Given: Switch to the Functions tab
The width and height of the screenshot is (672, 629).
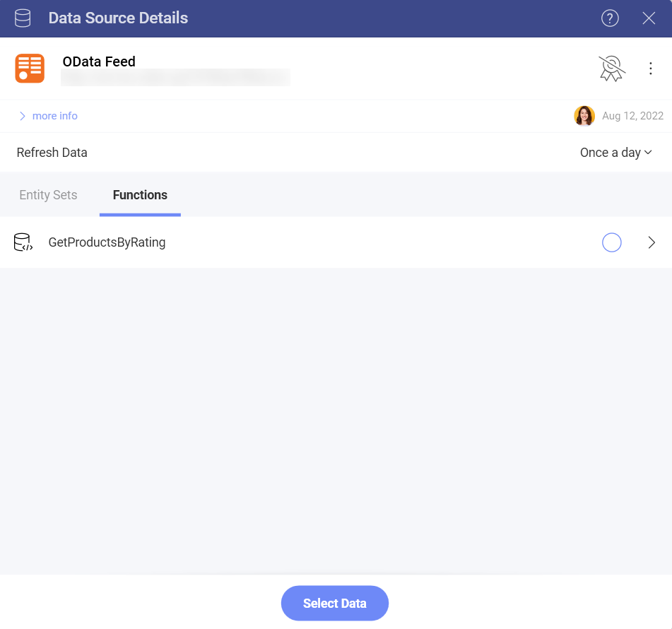Looking at the screenshot, I should [139, 195].
